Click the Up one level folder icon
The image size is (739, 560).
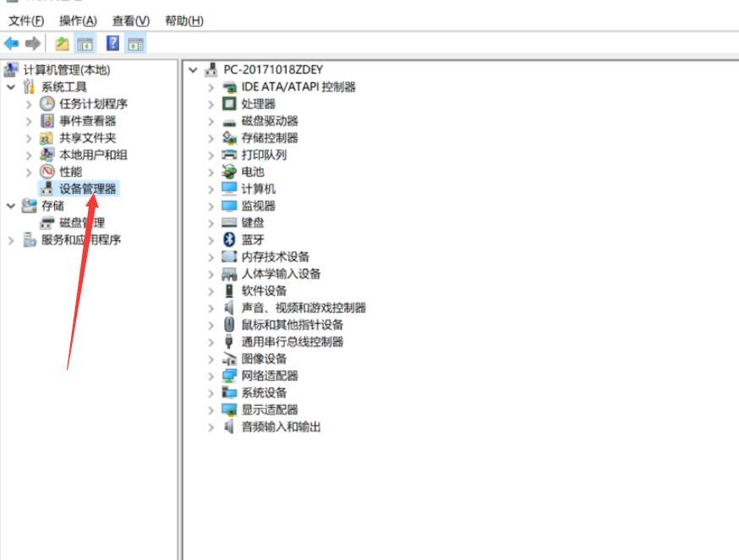pos(62,43)
